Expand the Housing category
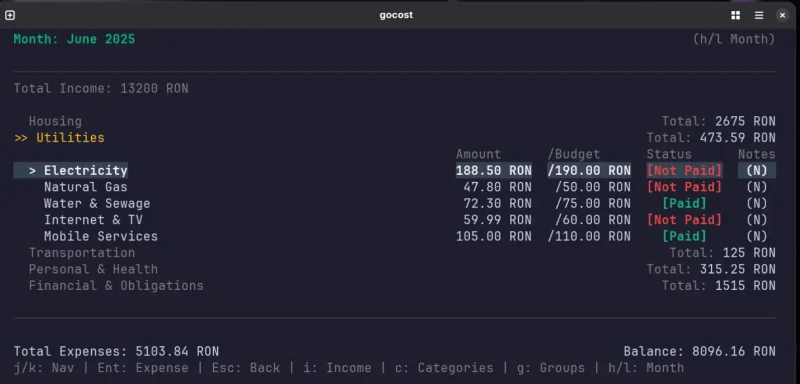Screen dimensions: 800x384 coord(55,121)
